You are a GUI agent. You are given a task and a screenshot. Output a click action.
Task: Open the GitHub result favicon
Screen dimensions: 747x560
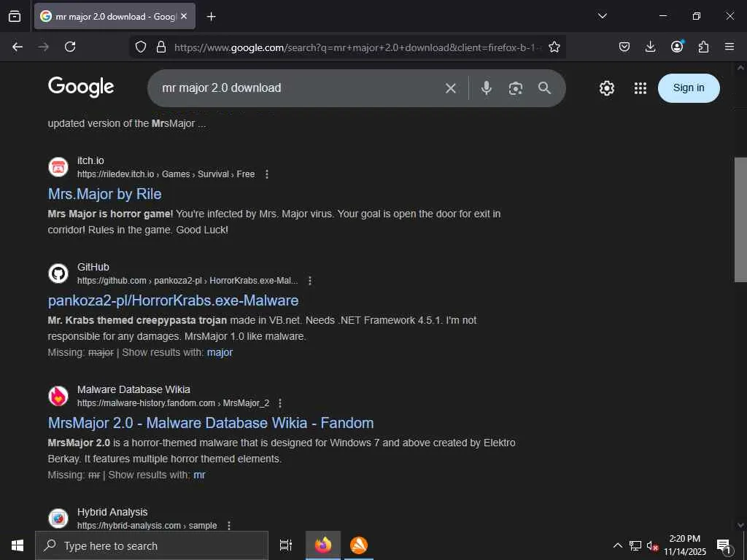[x=58, y=274]
